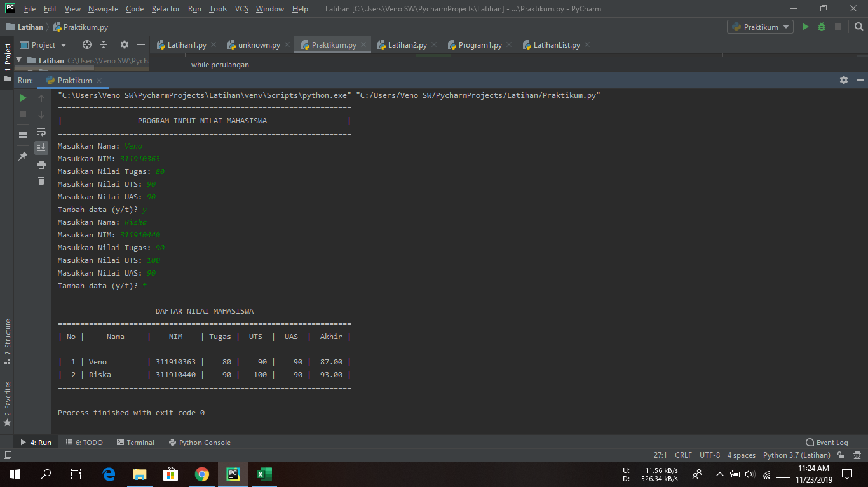The height and width of the screenshot is (487, 868).
Task: Switch to the Latihan2.py editor tab
Action: point(407,45)
